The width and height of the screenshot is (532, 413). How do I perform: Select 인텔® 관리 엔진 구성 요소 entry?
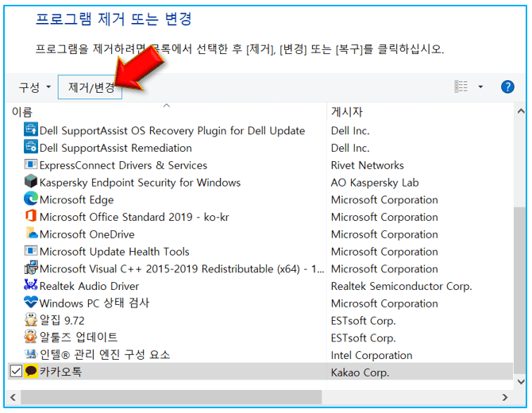click(x=105, y=355)
